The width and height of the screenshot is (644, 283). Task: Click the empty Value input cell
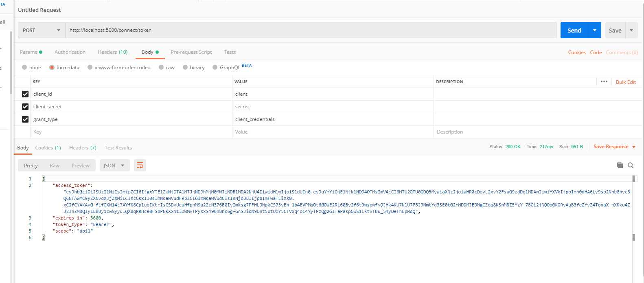coord(333,132)
